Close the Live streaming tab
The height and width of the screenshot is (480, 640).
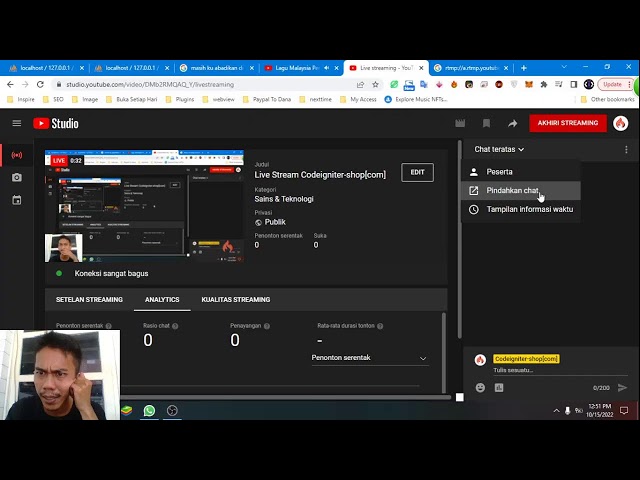coord(421,68)
